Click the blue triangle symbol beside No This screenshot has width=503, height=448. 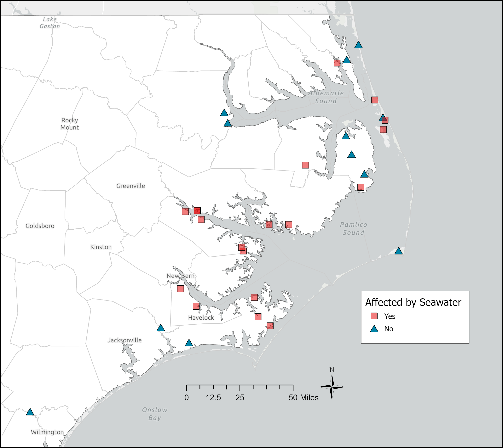pos(374,329)
